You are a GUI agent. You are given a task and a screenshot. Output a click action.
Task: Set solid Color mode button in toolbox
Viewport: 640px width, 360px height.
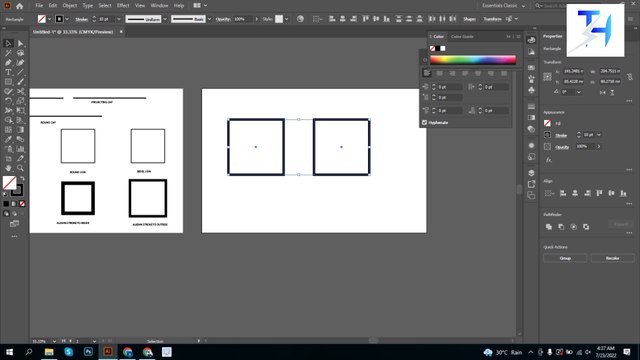[6, 204]
